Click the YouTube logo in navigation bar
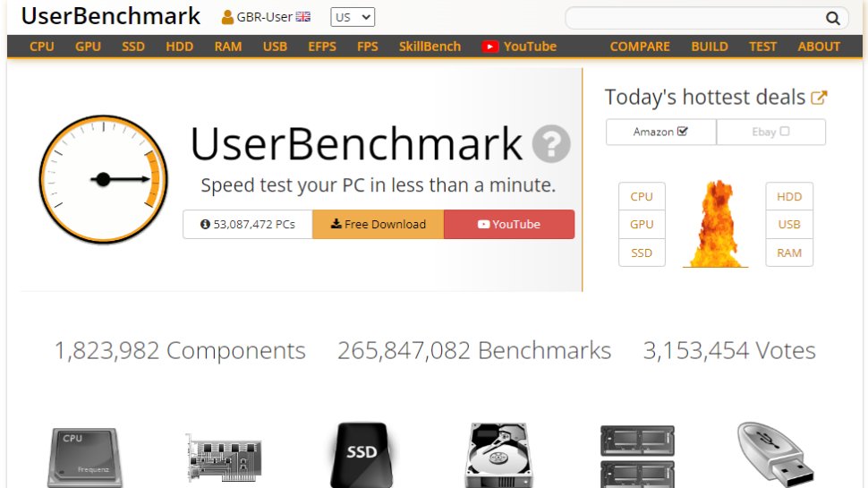Viewport: 868px width, 488px height. pos(489,47)
